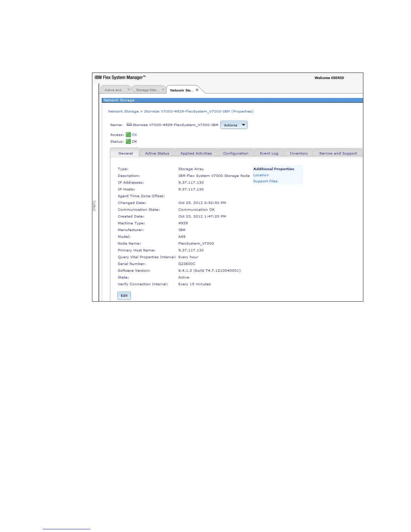
Task: Click the Every 15 minutes interval value
Action: (194, 284)
